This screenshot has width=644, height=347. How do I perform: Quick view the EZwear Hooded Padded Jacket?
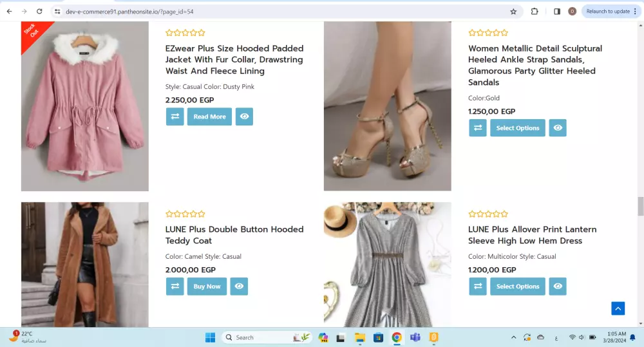[x=244, y=117]
